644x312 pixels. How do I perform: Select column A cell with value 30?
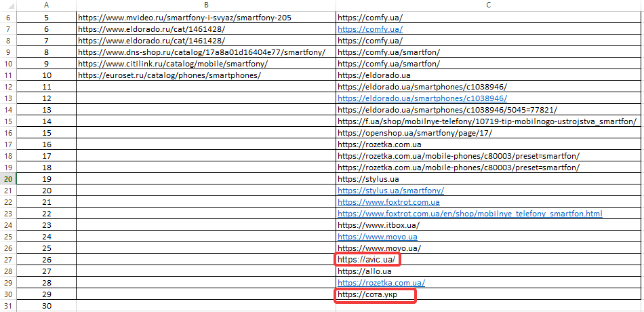46,306
